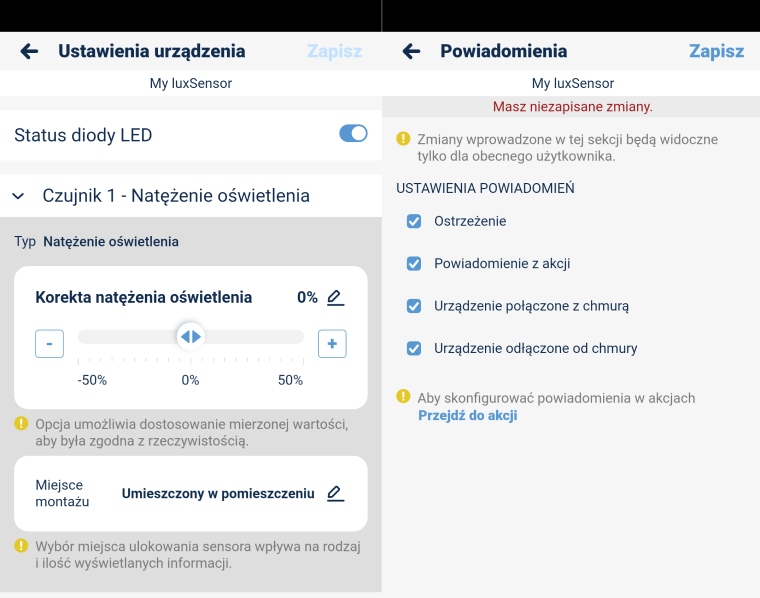760x598 pixels.
Task: Click the info icon beside Wybór miejsca ulokowania
Action: 21,546
